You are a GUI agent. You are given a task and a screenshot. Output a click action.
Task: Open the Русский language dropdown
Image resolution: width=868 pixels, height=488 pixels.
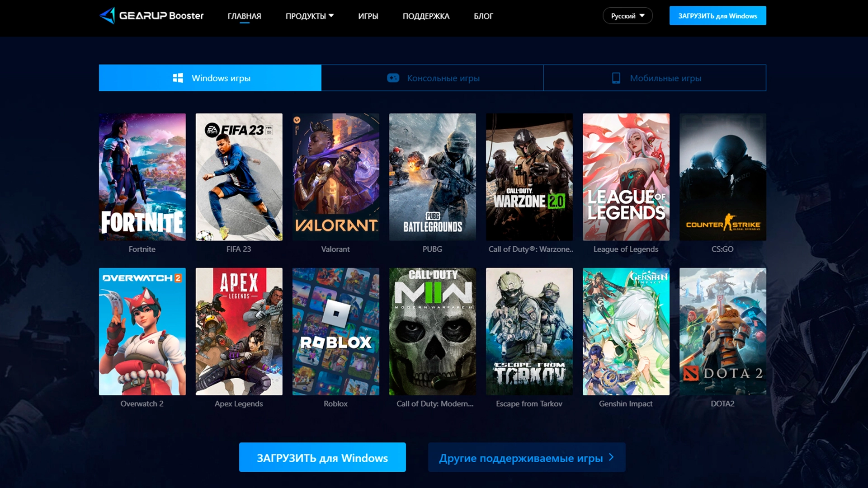(x=627, y=16)
